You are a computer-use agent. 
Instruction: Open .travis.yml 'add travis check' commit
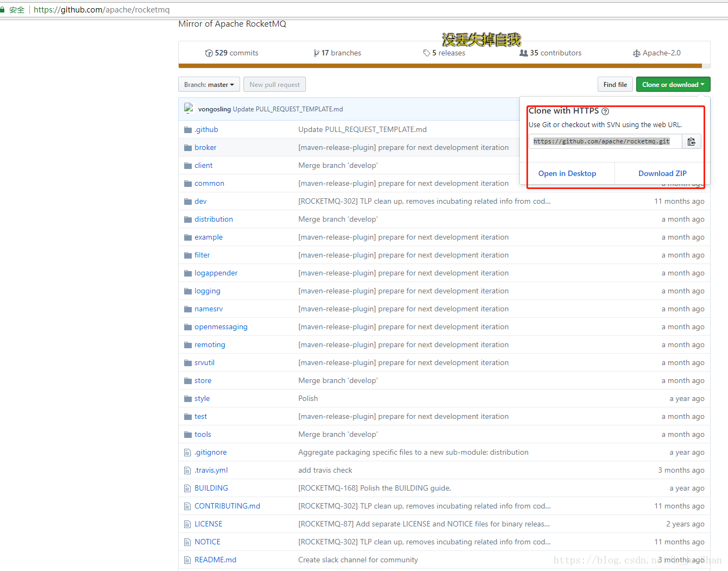(x=325, y=470)
